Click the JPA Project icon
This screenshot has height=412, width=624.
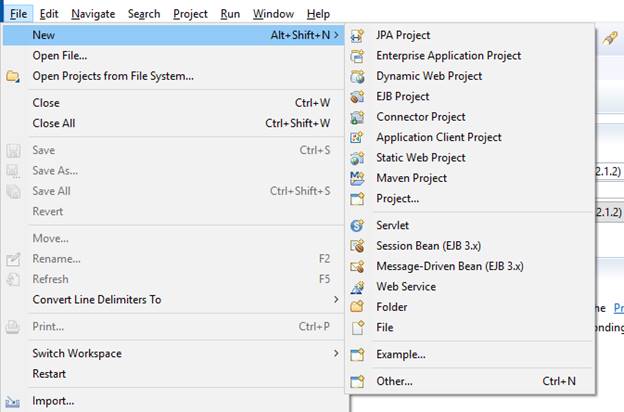coord(358,35)
